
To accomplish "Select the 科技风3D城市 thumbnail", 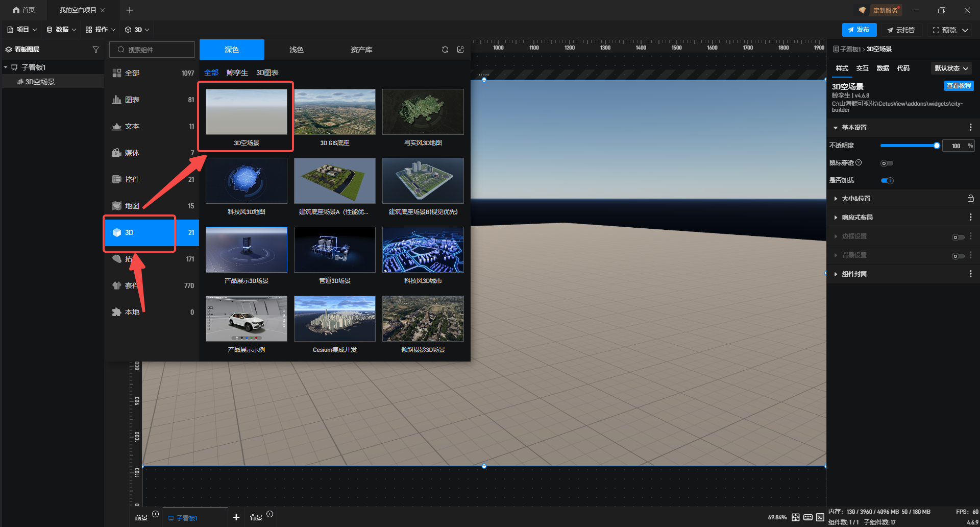I will (x=423, y=250).
